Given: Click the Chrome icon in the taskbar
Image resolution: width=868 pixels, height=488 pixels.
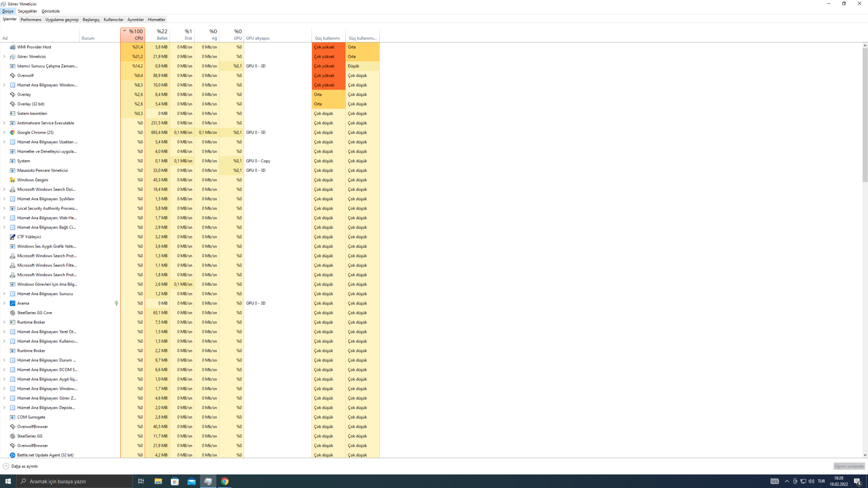Looking at the screenshot, I should pyautogui.click(x=225, y=481).
